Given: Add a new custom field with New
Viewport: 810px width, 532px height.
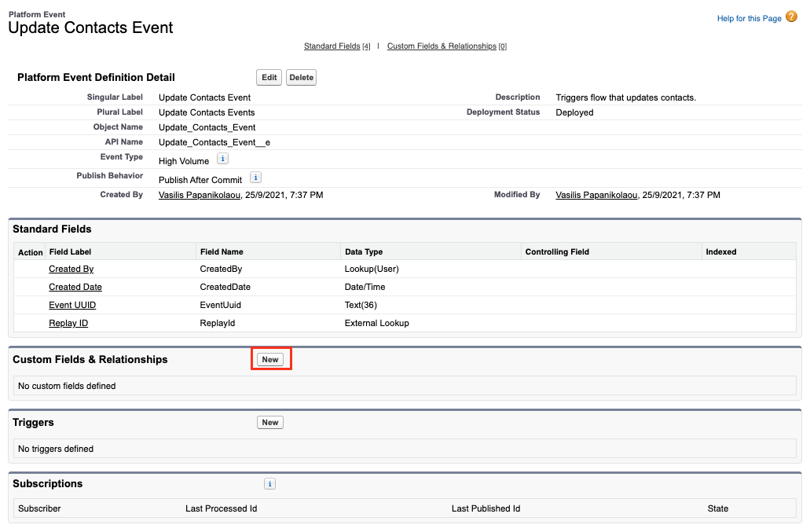Looking at the screenshot, I should [270, 359].
